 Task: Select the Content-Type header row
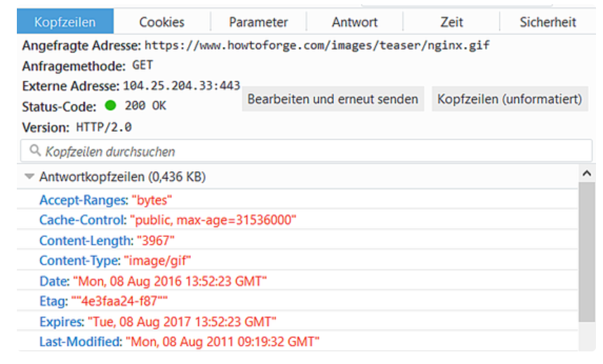[x=297, y=260]
